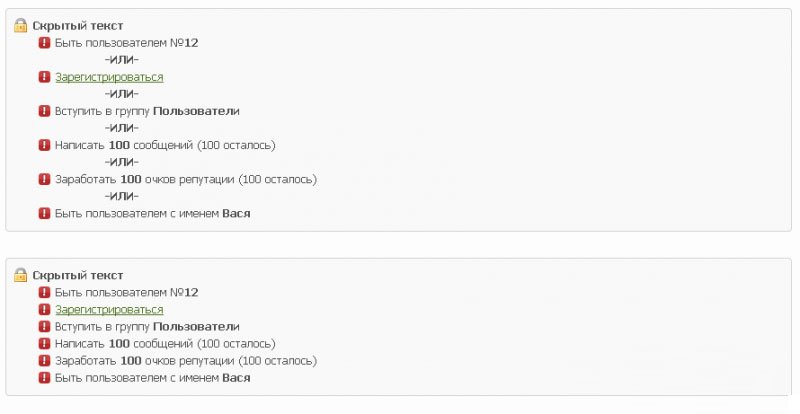The image size is (800, 414).
Task: Click the red alert icon beside 'Заработать 100 очков' in the first block
Action: click(44, 179)
